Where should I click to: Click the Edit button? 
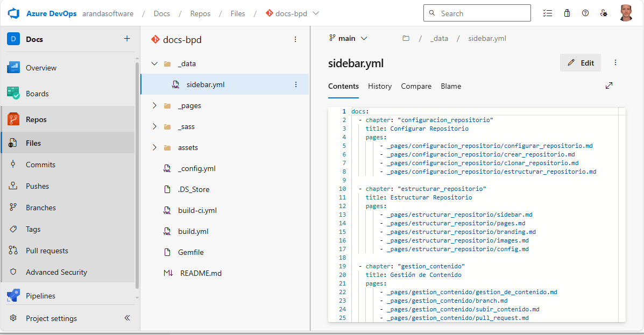[x=581, y=63]
